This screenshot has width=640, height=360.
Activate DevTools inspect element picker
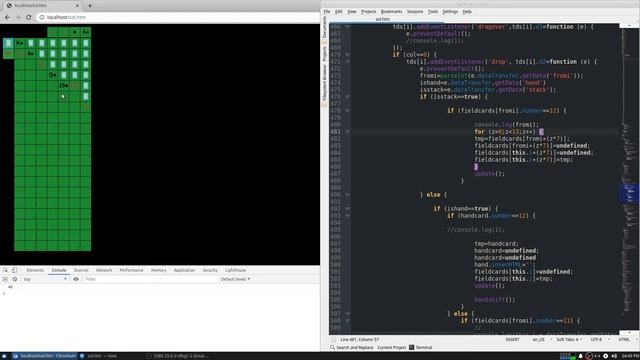pos(5,270)
